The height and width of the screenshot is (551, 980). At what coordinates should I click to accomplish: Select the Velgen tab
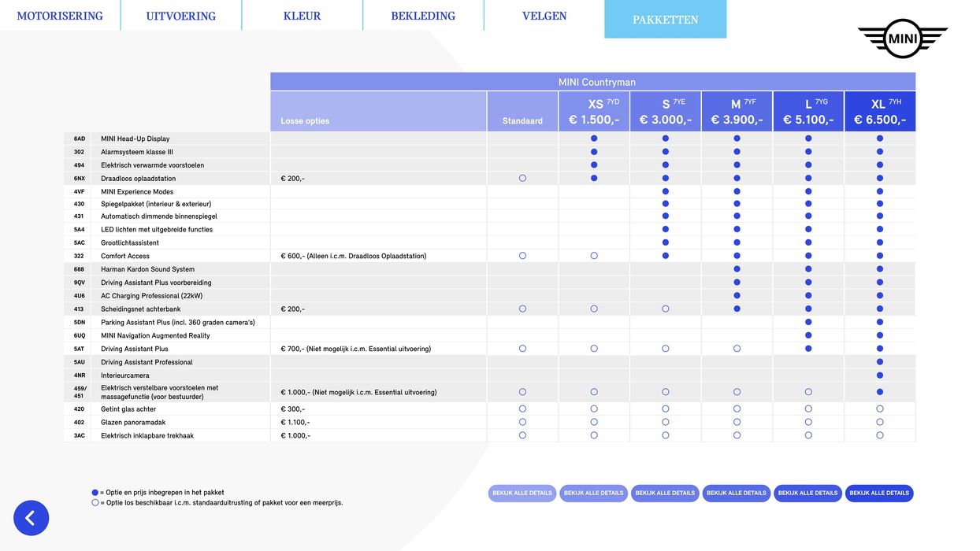tap(544, 16)
